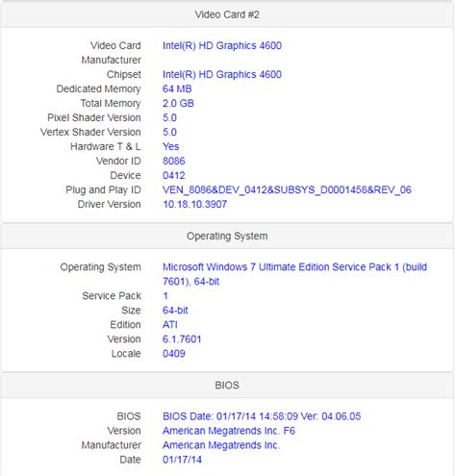
Task: Click the Locale label
Action: click(x=126, y=354)
